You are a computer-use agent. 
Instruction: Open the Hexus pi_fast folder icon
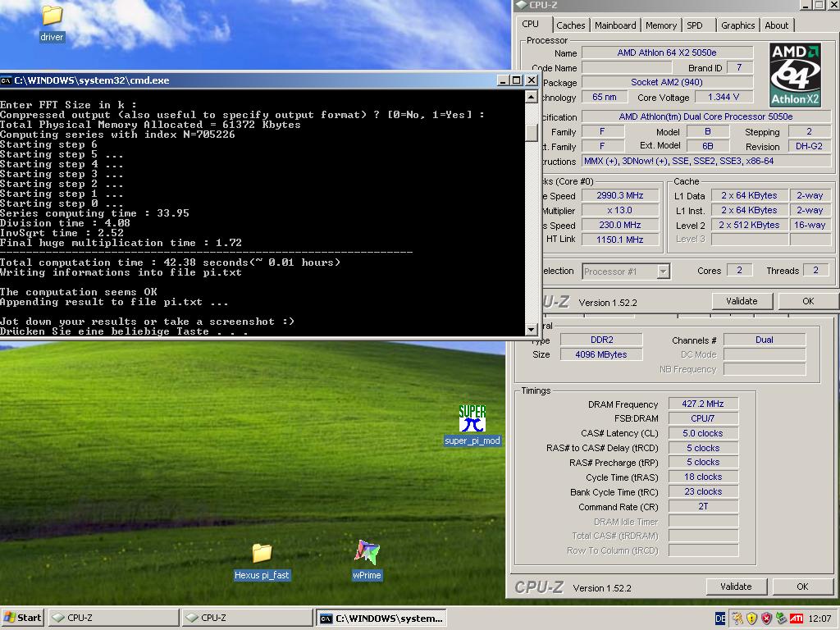tap(262, 561)
